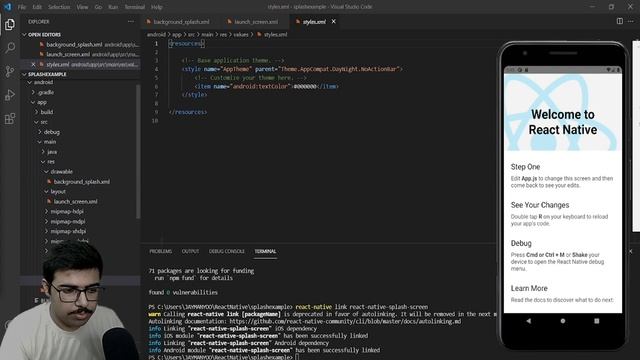This screenshot has width=640, height=360.
Task: Open launch_screen.xml under layout folder
Action: (76, 202)
